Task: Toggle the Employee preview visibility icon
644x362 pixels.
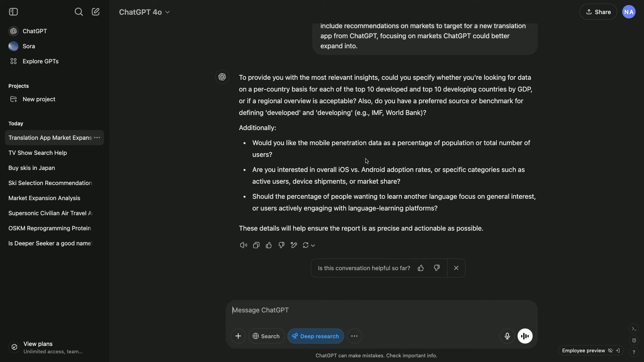Action: [x=610, y=351]
